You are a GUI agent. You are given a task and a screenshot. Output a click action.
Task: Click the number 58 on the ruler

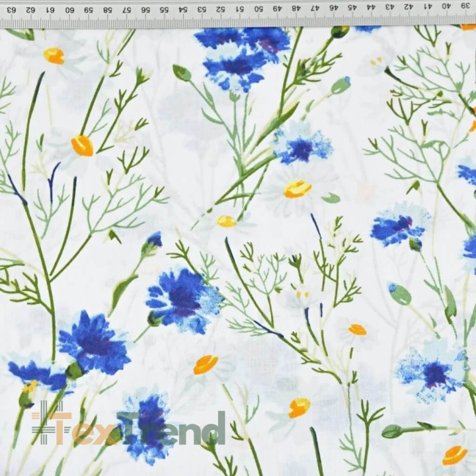108,10
